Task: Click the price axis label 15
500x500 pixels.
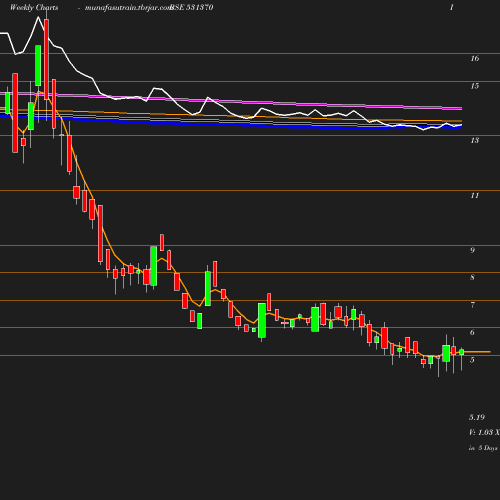Action: [475, 86]
